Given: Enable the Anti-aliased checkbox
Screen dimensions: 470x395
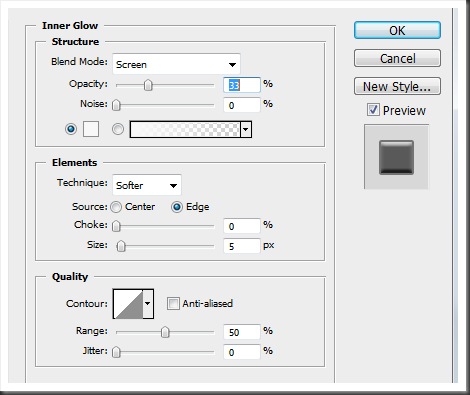Looking at the screenshot, I should (173, 303).
